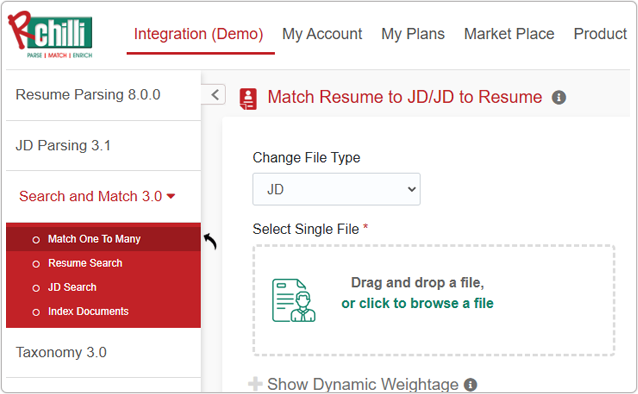Expand the Show Dynamic Weightage section
Viewport: 638px width, 394px height.
pyautogui.click(x=362, y=384)
